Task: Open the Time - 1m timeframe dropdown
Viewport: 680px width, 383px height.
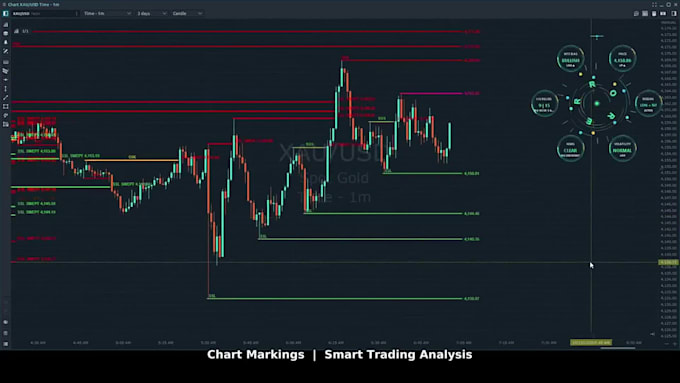Action: (107, 13)
